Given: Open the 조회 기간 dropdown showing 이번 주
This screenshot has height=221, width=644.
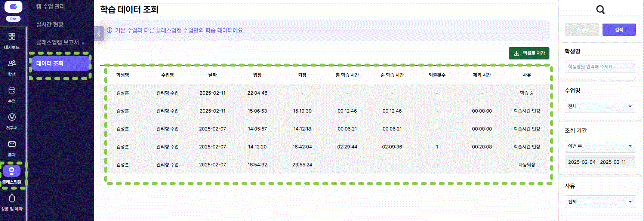Looking at the screenshot, I should (600, 146).
